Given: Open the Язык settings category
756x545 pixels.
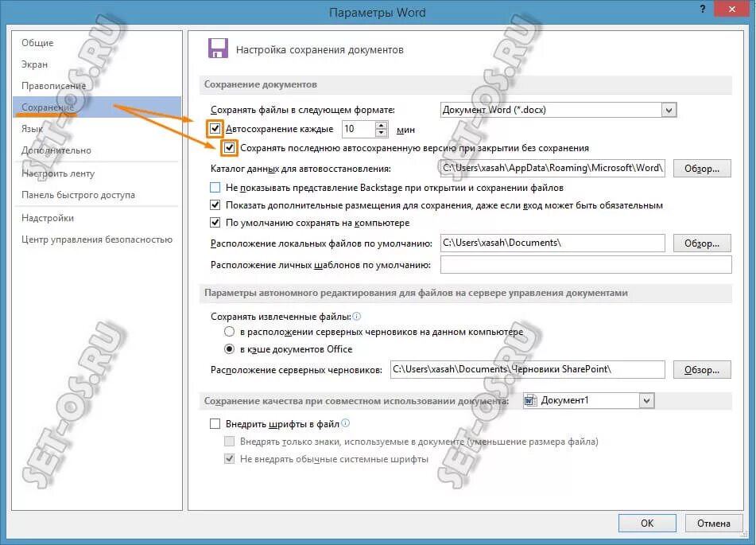Looking at the screenshot, I should [x=96, y=128].
